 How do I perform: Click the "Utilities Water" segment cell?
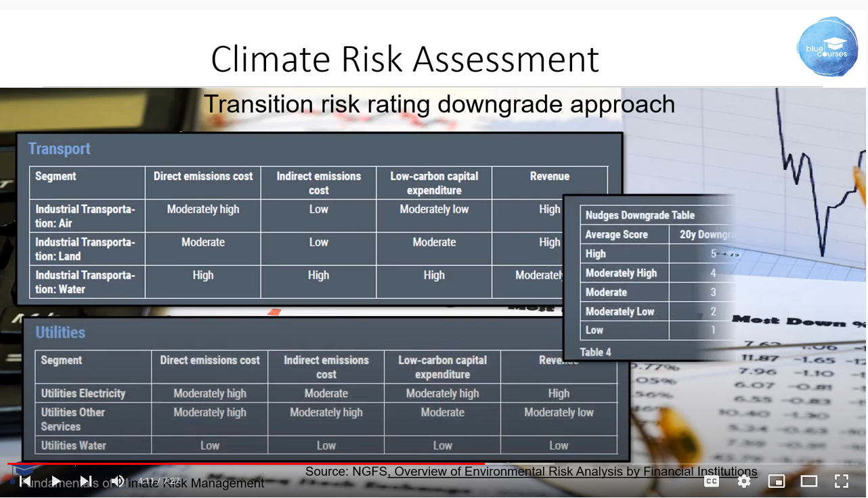click(93, 445)
